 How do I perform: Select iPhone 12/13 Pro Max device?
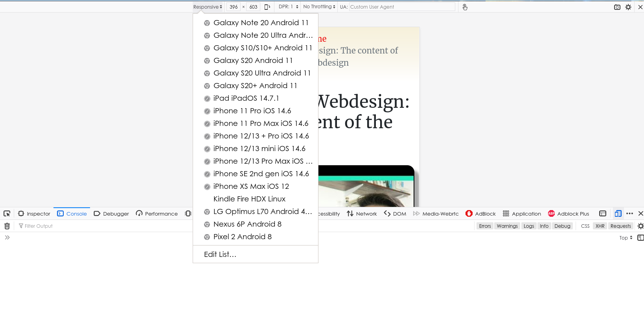pos(256,161)
